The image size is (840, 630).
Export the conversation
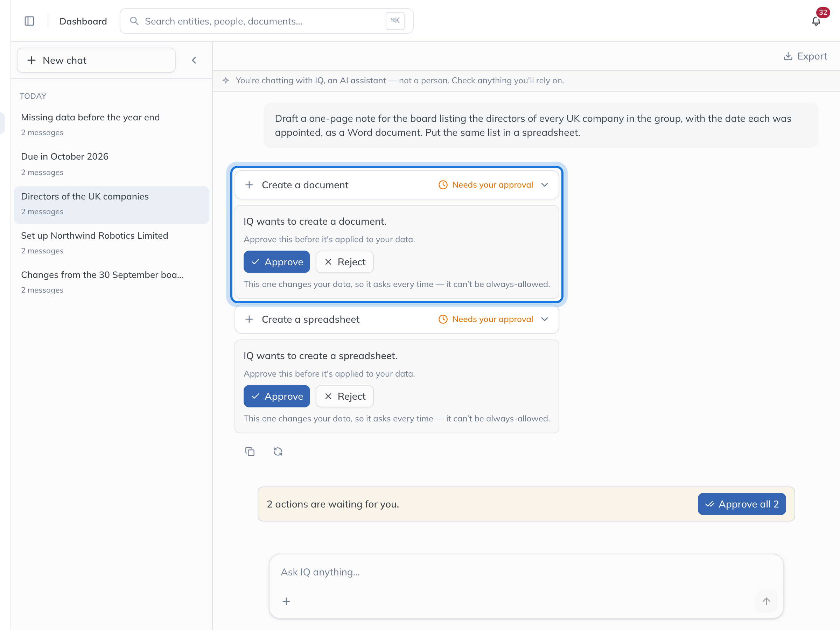[x=805, y=56]
